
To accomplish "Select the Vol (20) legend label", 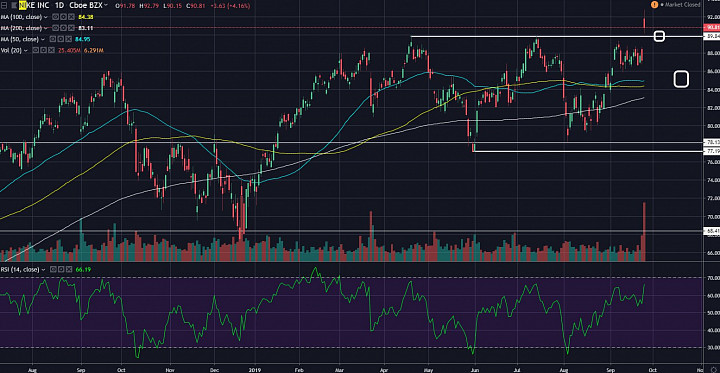I will pyautogui.click(x=11, y=51).
